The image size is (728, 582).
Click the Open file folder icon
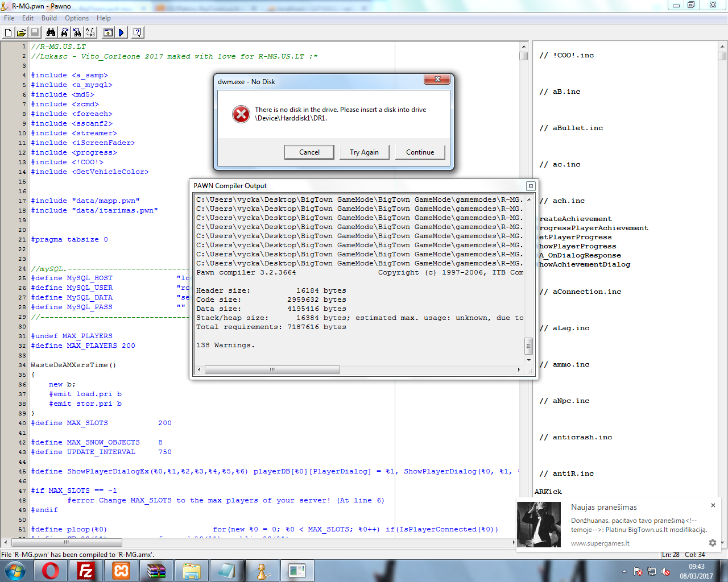(x=21, y=33)
